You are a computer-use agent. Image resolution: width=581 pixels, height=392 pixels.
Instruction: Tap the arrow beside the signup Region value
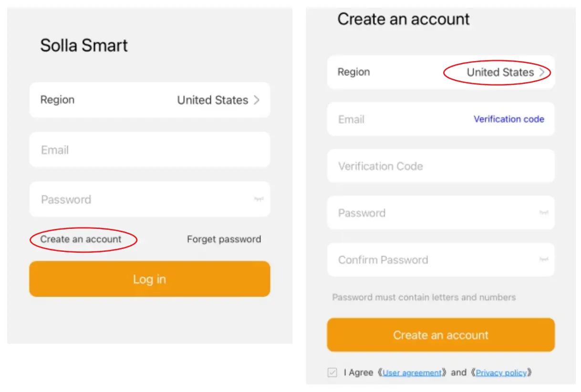pyautogui.click(x=543, y=72)
